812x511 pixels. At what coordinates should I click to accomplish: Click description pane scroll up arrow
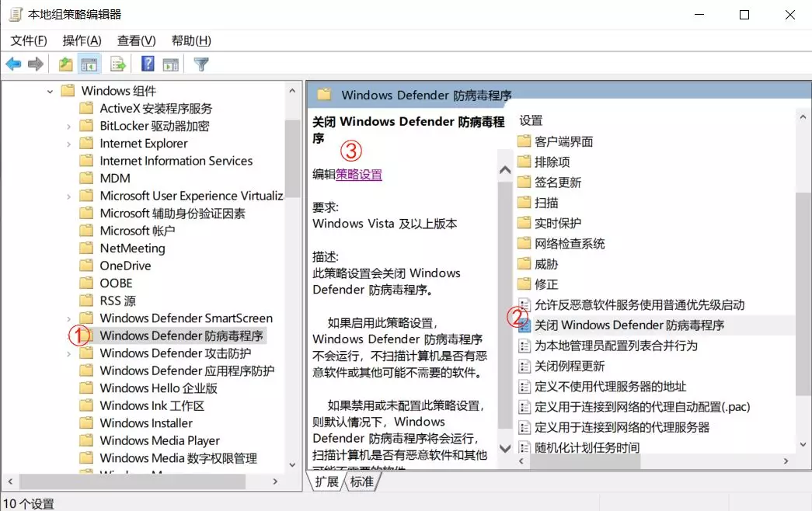(x=505, y=170)
